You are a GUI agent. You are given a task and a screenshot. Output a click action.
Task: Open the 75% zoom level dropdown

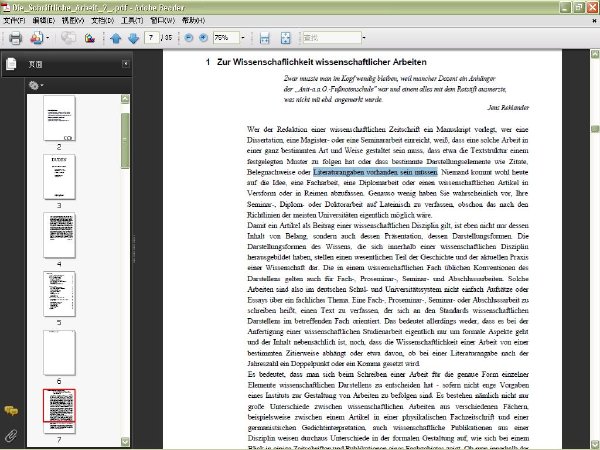(243, 38)
